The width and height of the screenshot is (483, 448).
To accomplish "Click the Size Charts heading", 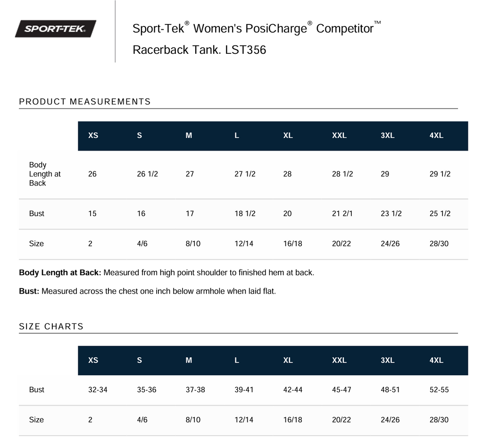I will point(51,326).
